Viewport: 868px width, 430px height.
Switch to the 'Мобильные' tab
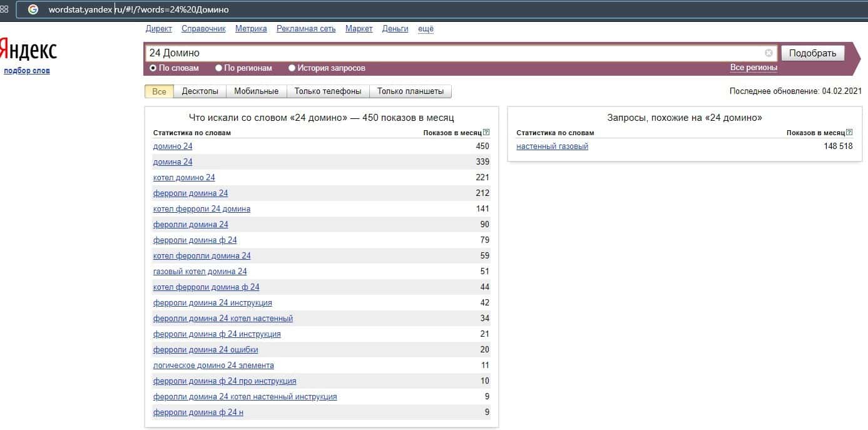[x=256, y=91]
